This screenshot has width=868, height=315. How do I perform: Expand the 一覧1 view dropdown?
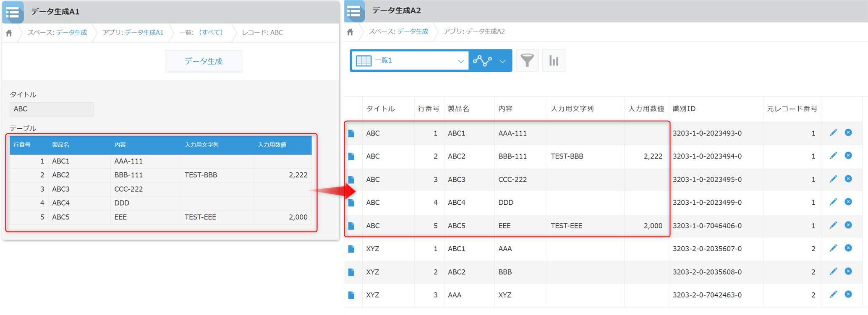pyautogui.click(x=460, y=61)
